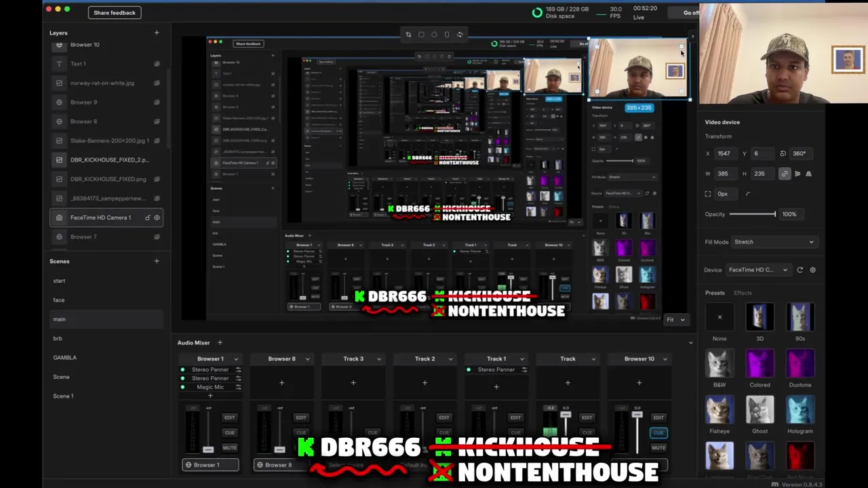Open Magic Mic effect settings
Viewport: 868px width, 488px height.
click(x=238, y=387)
